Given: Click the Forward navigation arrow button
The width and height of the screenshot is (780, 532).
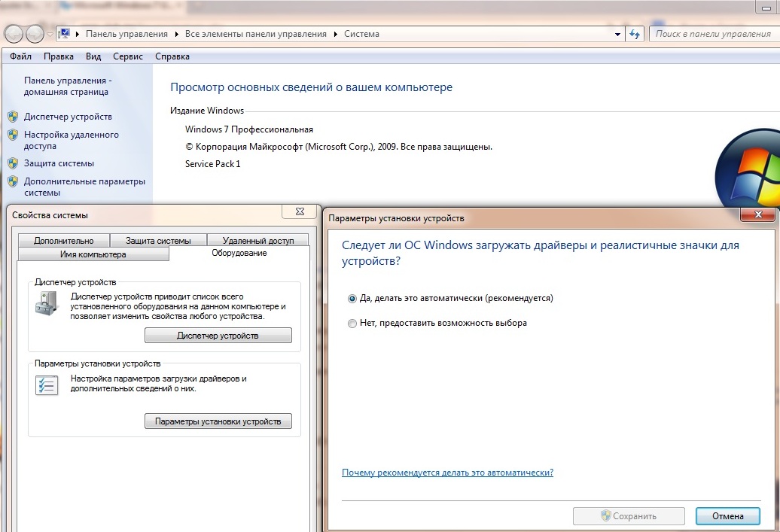Looking at the screenshot, I should tap(35, 34).
